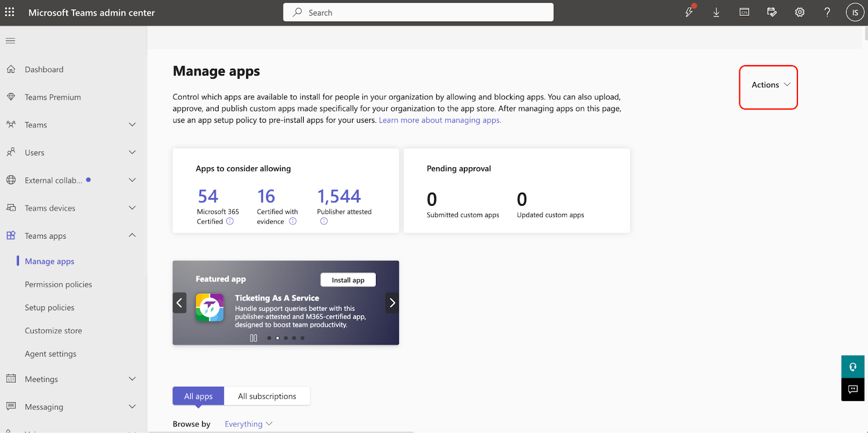This screenshot has height=433, width=868.
Task: Open the settings gear icon
Action: pos(800,12)
